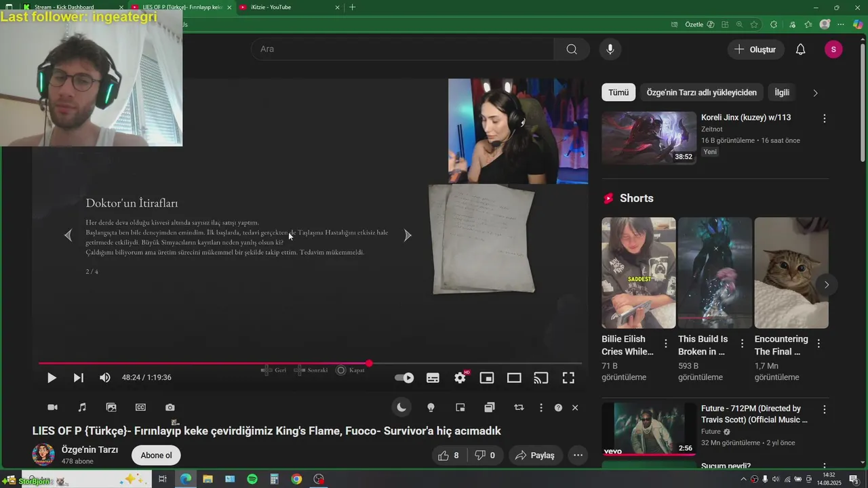The image size is (868, 488).
Task: Open YouTube notifications bell
Action: (x=801, y=49)
